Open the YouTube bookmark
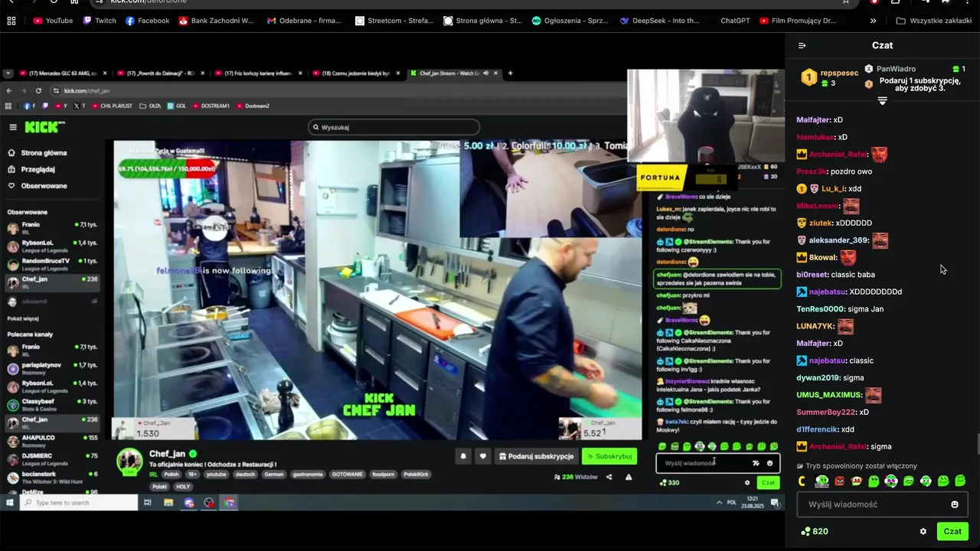 [x=53, y=21]
